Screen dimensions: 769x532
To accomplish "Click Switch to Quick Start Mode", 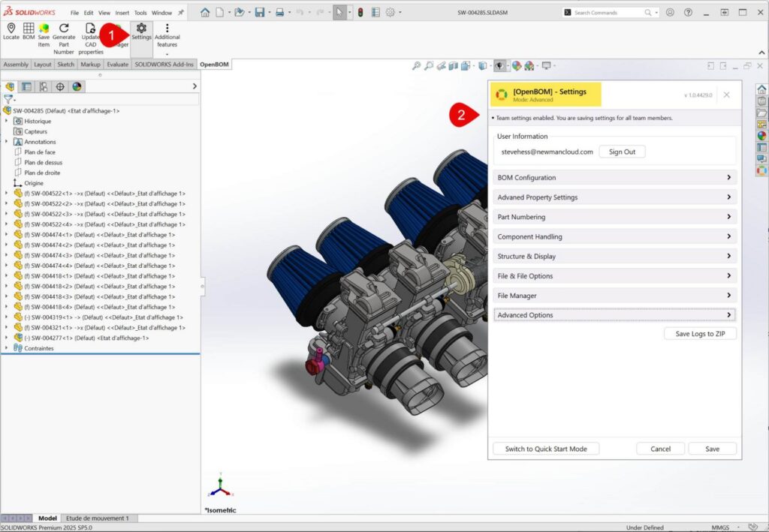I will point(546,449).
